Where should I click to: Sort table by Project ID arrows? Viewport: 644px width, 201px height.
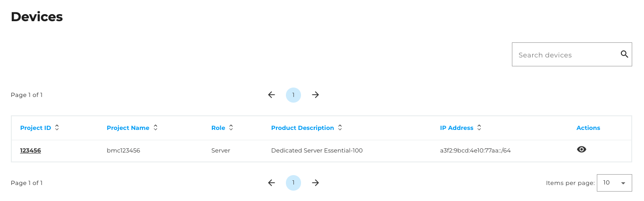click(57, 128)
